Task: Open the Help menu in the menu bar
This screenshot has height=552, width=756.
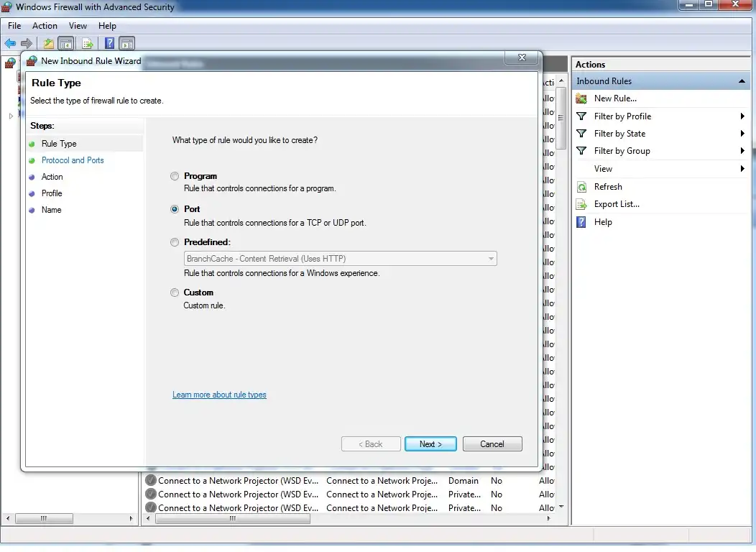Action: pos(107,26)
